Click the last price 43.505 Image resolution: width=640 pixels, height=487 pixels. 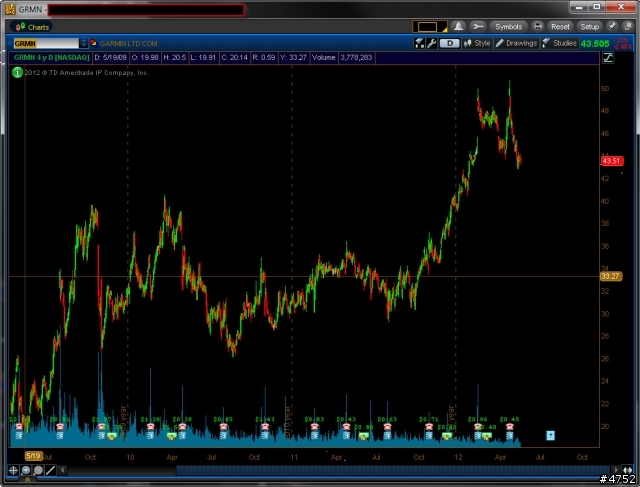click(595, 44)
